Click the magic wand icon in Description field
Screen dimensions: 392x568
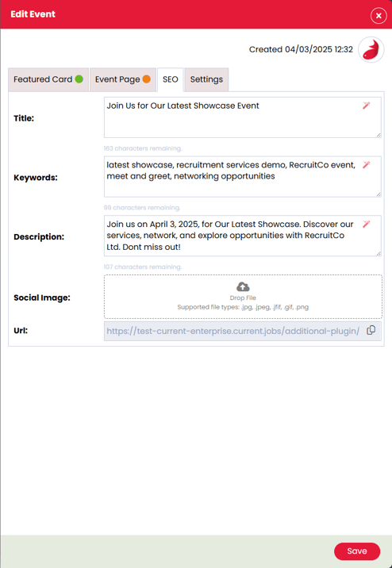point(367,224)
